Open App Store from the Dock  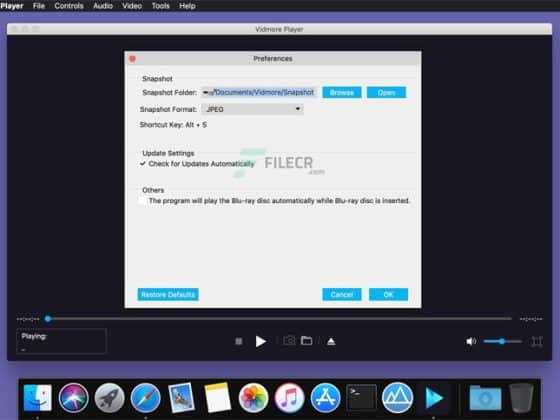pos(325,398)
